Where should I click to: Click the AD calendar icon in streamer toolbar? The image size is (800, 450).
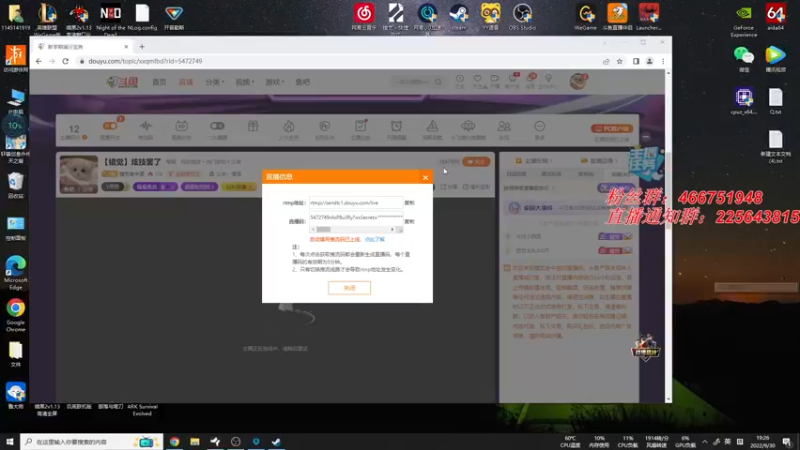(182, 126)
